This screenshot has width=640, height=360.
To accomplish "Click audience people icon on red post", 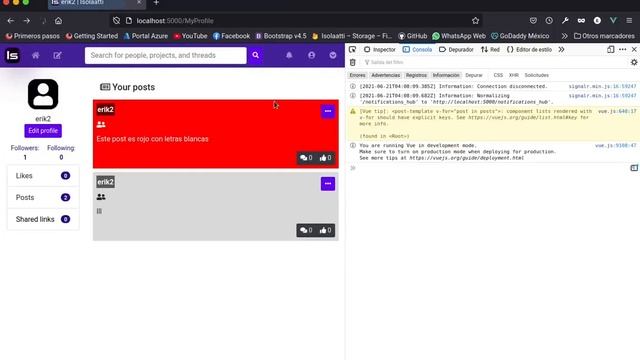I will (x=101, y=124).
